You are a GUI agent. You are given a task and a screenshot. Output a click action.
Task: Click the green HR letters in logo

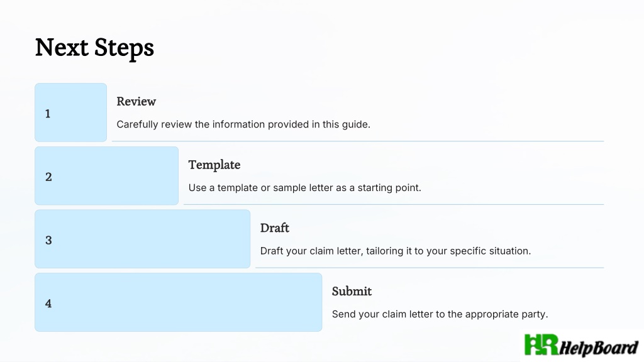541,344
